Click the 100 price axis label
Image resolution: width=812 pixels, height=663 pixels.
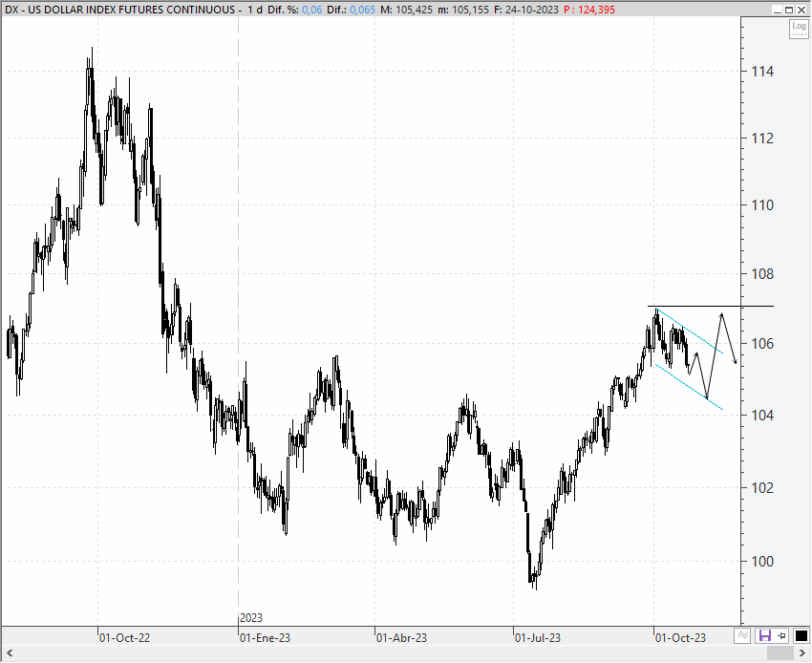pyautogui.click(x=762, y=561)
